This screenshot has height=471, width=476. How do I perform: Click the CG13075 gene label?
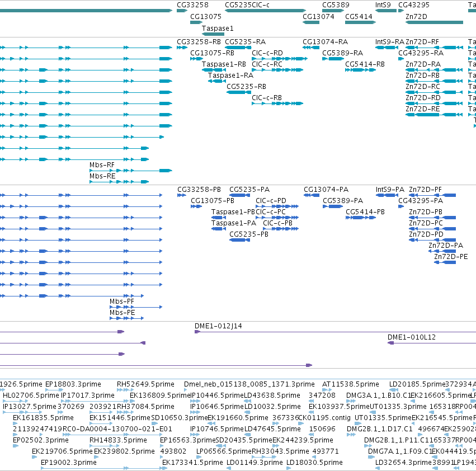[x=206, y=17]
